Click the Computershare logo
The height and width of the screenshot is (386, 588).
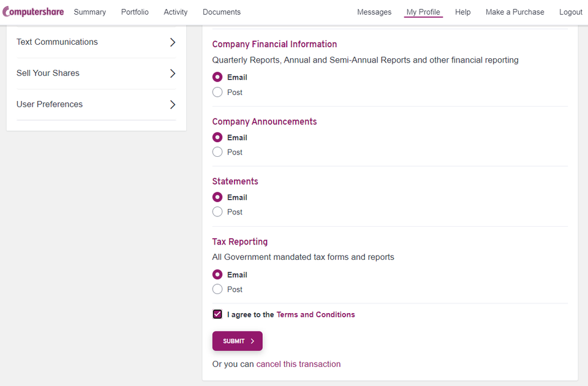33,12
